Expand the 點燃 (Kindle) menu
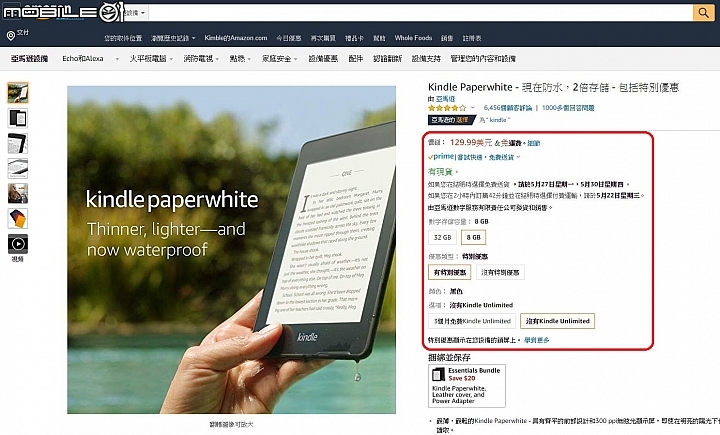Viewport: 720px width, 435px height. click(240, 59)
